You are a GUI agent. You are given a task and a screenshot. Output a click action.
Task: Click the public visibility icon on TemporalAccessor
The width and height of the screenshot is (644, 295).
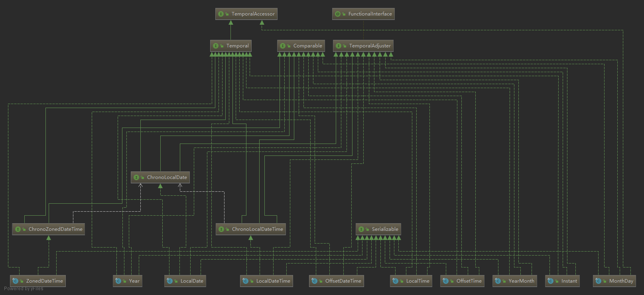227,14
